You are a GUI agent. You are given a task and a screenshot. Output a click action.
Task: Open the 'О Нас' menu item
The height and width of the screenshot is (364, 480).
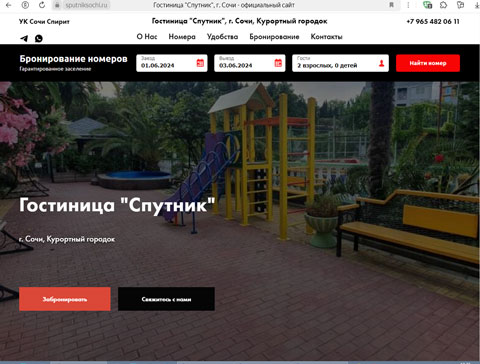[x=147, y=37]
